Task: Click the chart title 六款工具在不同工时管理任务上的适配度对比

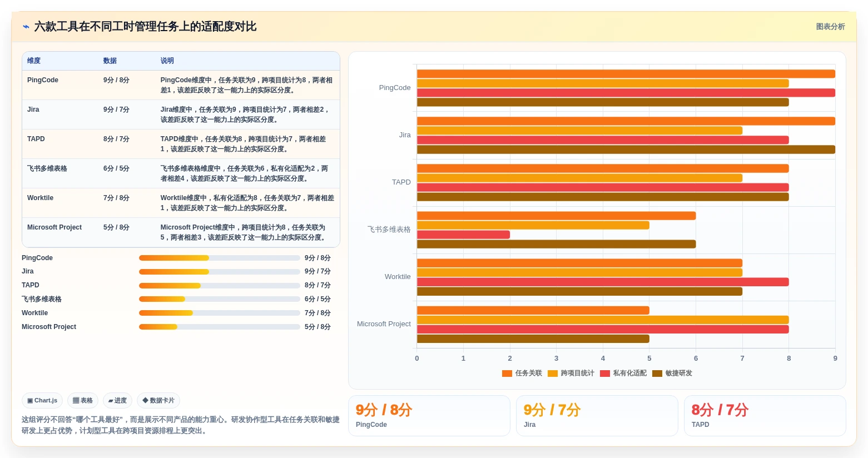Action: (146, 27)
